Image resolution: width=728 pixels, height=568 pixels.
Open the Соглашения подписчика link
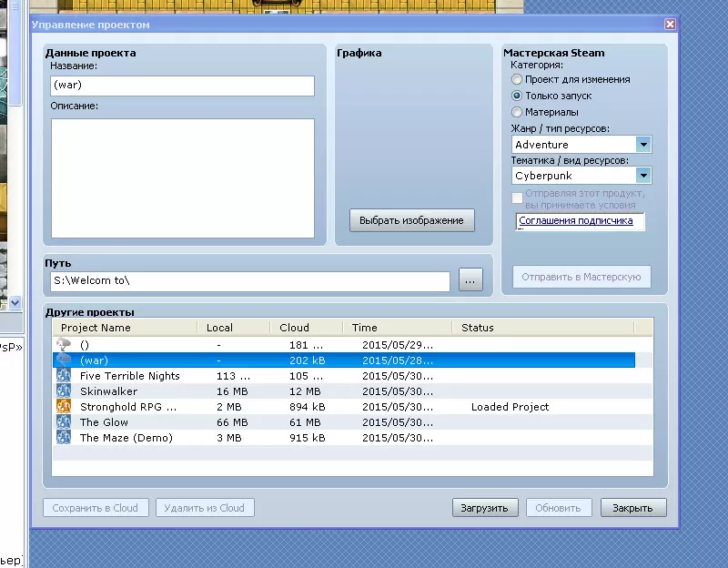pyautogui.click(x=576, y=221)
